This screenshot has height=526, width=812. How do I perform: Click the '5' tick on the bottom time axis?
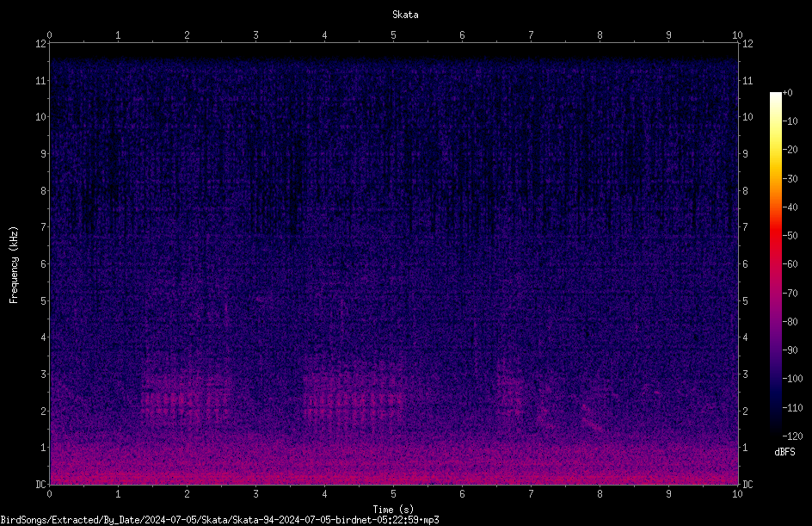(394, 494)
